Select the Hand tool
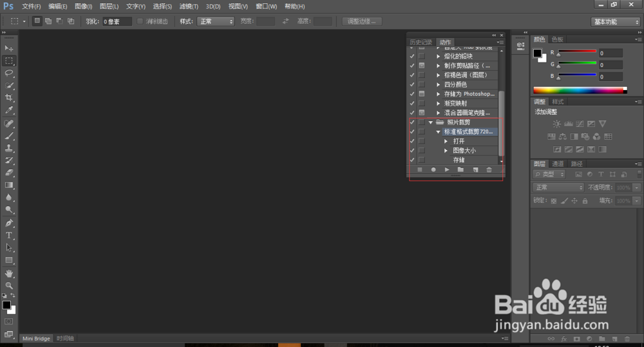The height and width of the screenshot is (347, 644). click(x=8, y=274)
